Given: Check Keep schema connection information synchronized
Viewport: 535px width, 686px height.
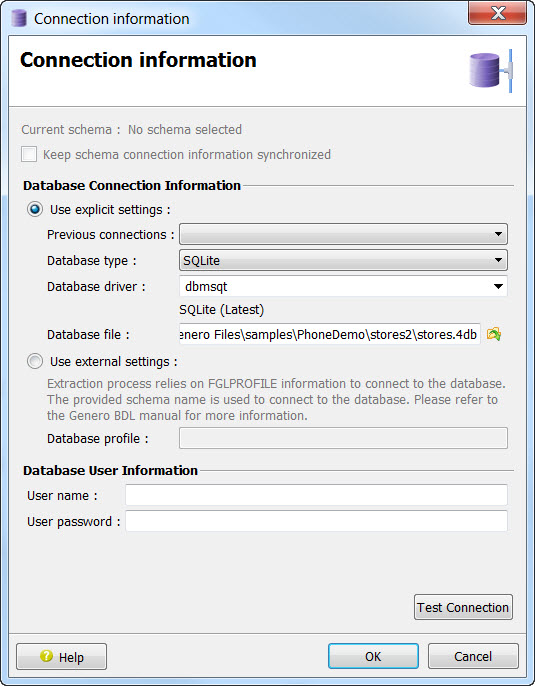Looking at the screenshot, I should tap(29, 154).
